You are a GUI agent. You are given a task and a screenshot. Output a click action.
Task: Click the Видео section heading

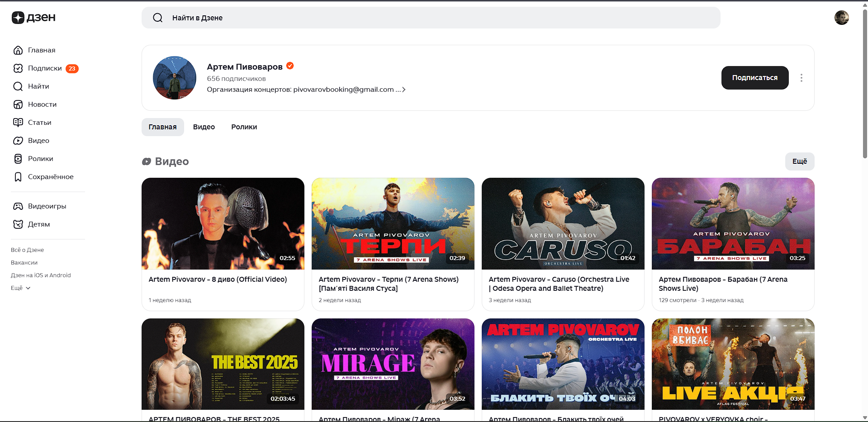pos(166,161)
